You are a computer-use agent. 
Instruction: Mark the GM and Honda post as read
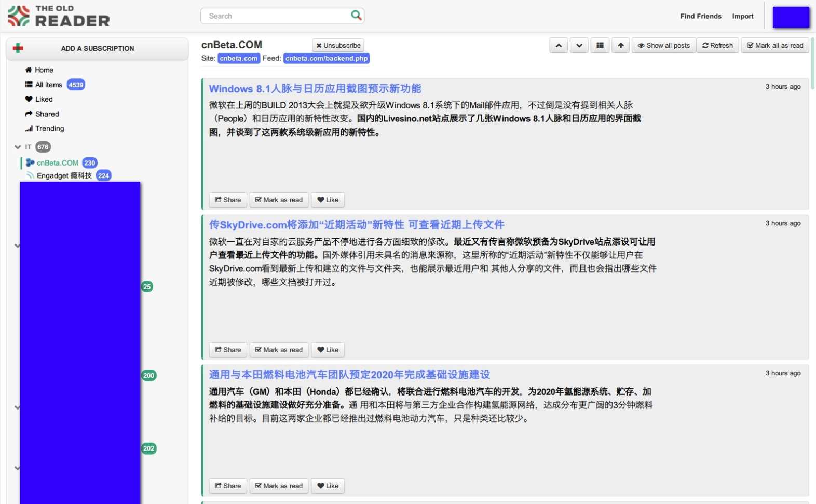[x=279, y=486]
